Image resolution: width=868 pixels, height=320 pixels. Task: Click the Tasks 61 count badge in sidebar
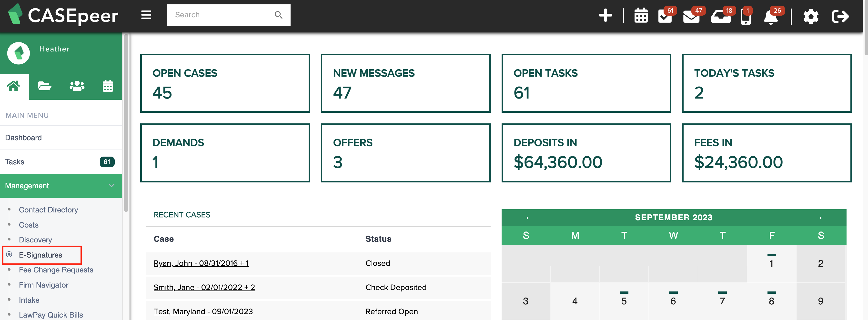pos(107,162)
